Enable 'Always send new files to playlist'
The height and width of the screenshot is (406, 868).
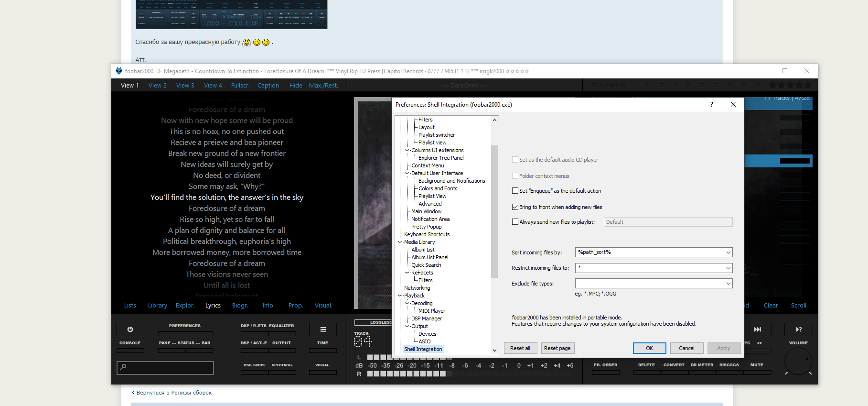point(515,222)
